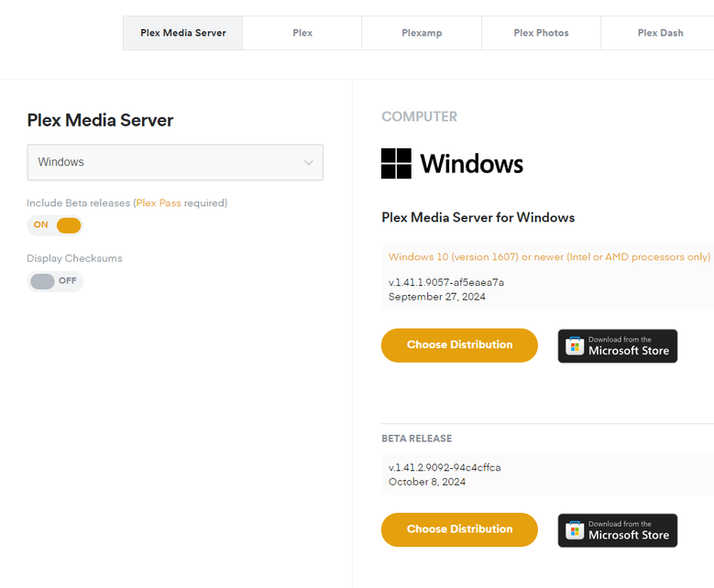Image resolution: width=714 pixels, height=588 pixels.
Task: Turn off Include Beta releases toggle
Action: (x=55, y=225)
